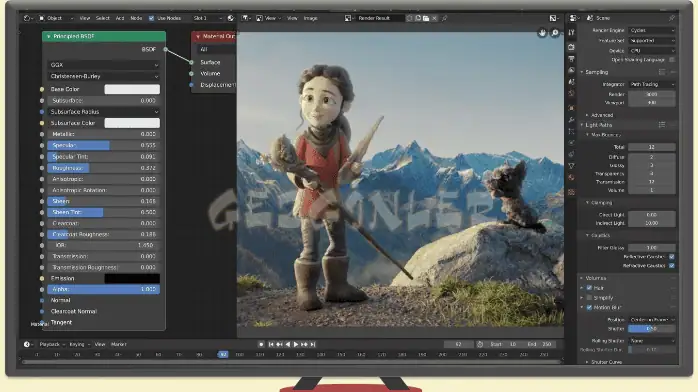Open the World properties tab icon

[x=572, y=93]
